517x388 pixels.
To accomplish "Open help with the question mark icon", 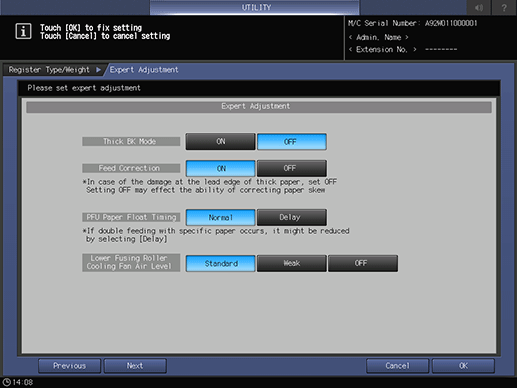I will tap(504, 7).
